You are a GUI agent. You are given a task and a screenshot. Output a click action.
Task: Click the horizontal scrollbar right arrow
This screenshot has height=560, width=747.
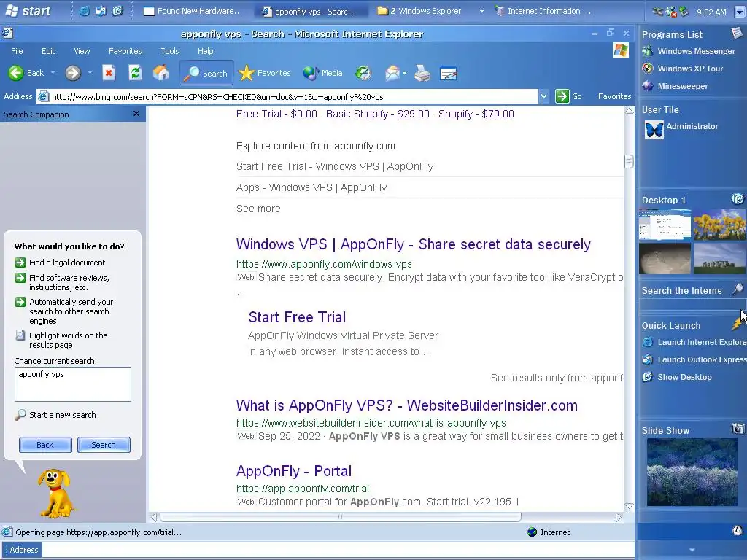619,517
